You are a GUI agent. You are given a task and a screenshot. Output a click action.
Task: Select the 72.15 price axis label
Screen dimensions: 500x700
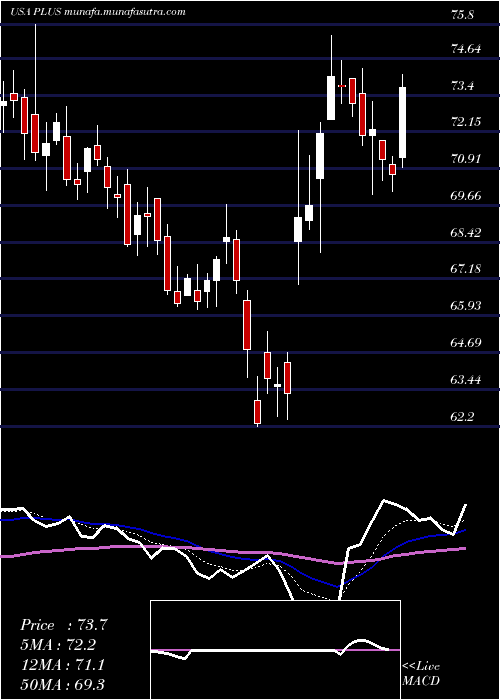click(x=466, y=121)
